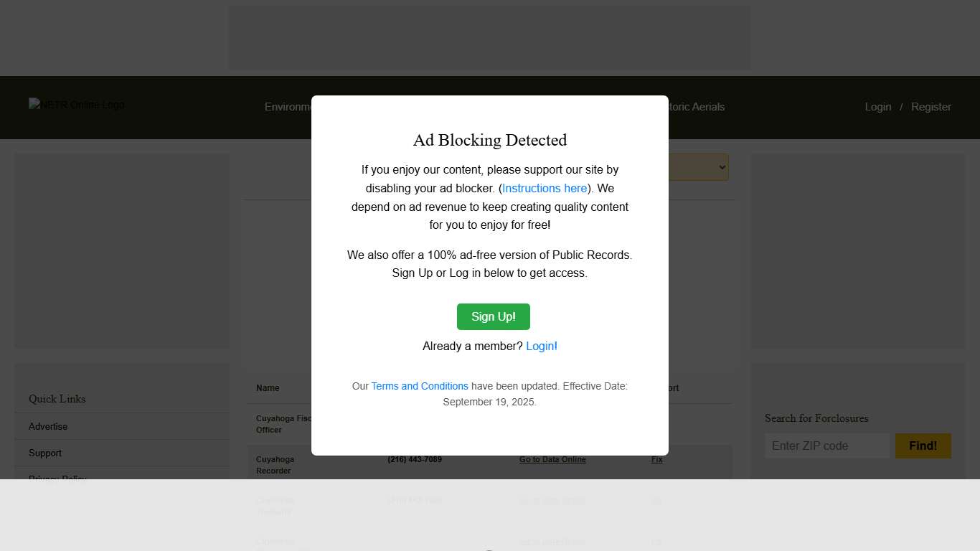Viewport: 980px width, 551px height.
Task: Click Register in the top navigation
Action: [x=931, y=106]
